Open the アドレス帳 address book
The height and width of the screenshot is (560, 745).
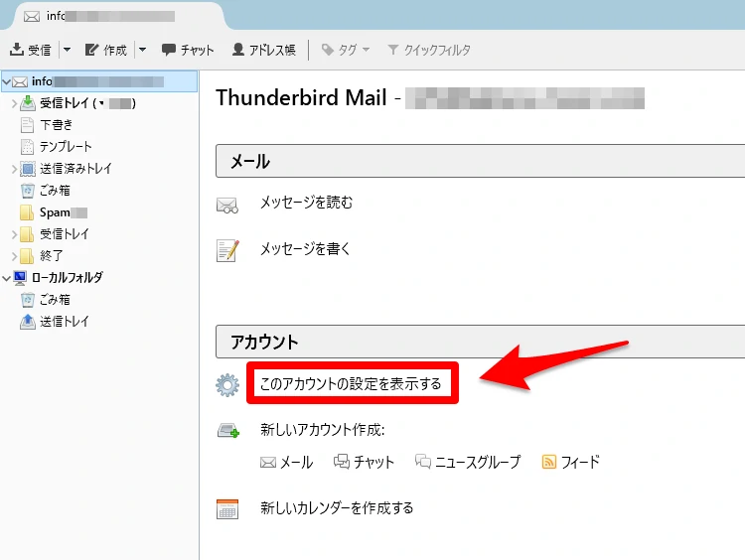(x=263, y=50)
